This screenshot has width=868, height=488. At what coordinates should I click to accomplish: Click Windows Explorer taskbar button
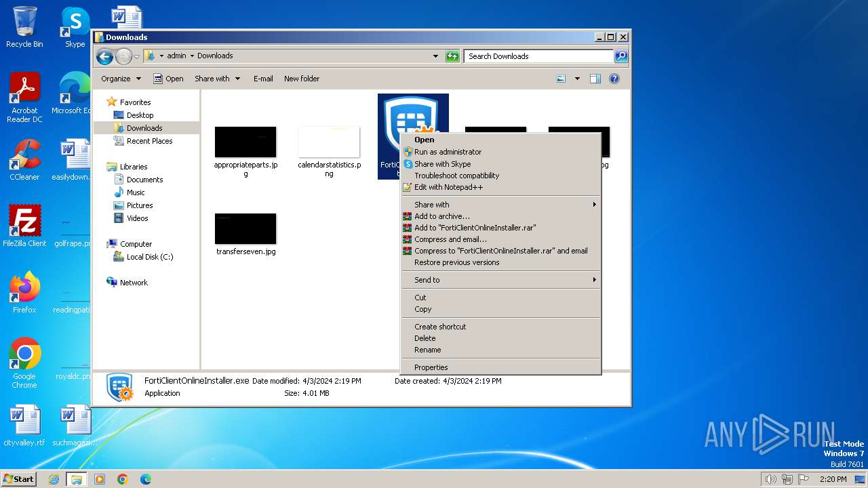[77, 479]
